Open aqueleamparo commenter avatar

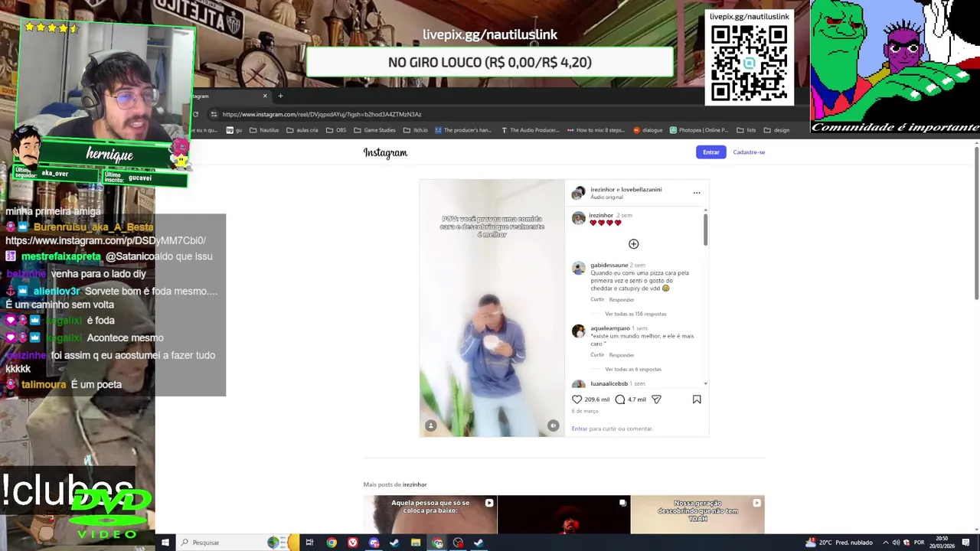coord(579,331)
